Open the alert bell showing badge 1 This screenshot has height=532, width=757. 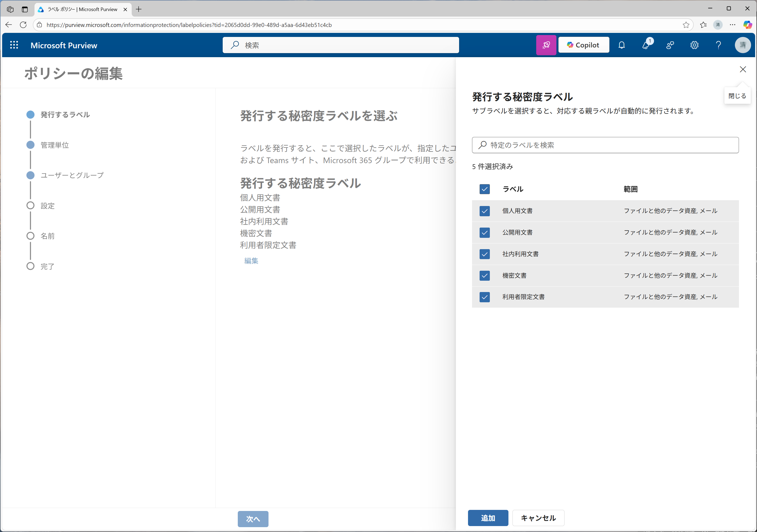pyautogui.click(x=646, y=45)
